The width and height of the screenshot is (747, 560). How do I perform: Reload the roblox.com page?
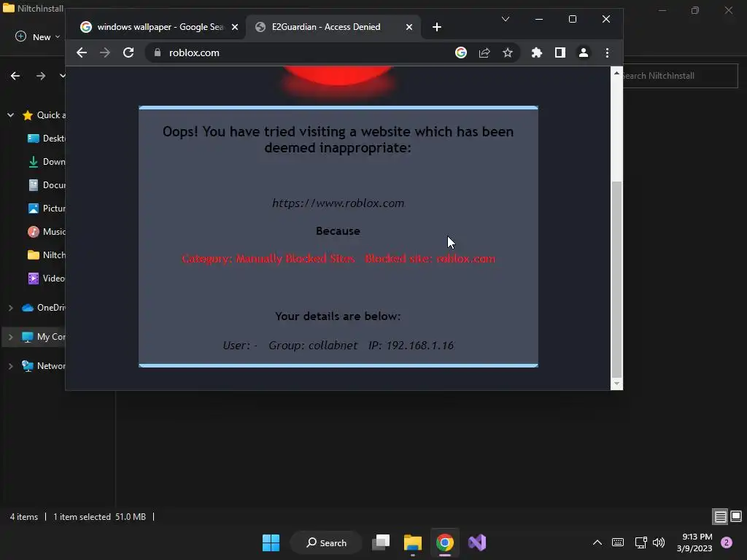click(128, 52)
